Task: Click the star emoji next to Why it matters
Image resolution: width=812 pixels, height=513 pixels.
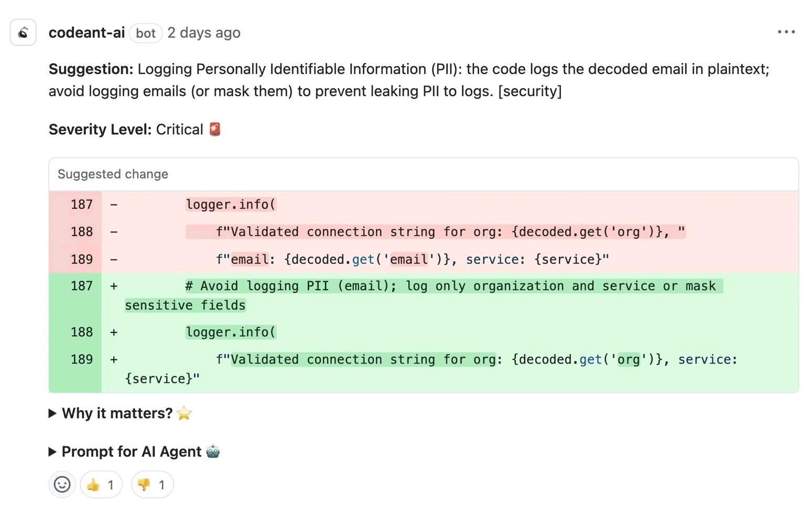Action: [184, 414]
